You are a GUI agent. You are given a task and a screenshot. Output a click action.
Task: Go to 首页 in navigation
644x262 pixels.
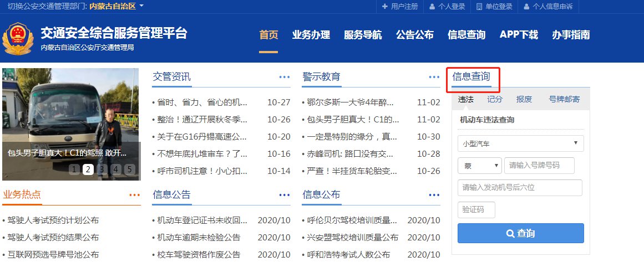(x=268, y=35)
